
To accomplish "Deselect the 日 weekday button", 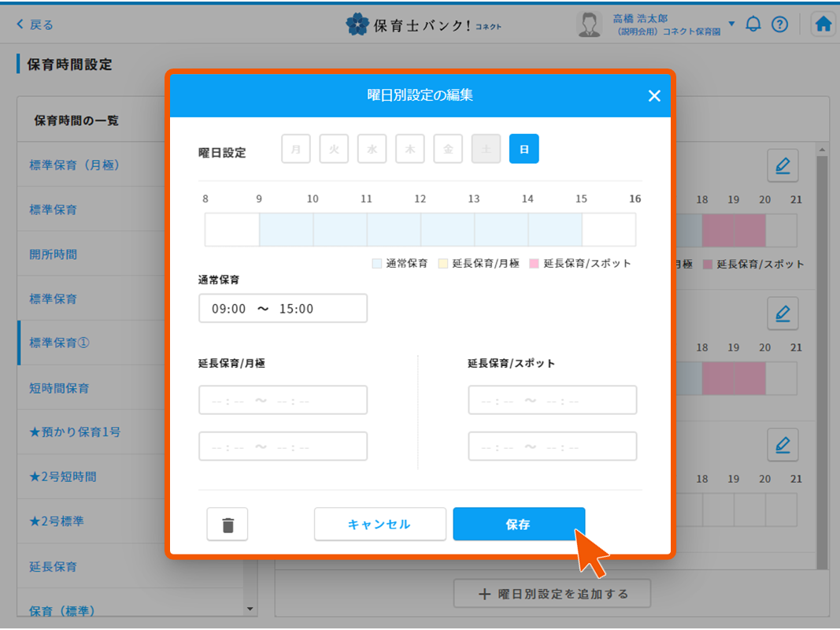I will pyautogui.click(x=524, y=149).
